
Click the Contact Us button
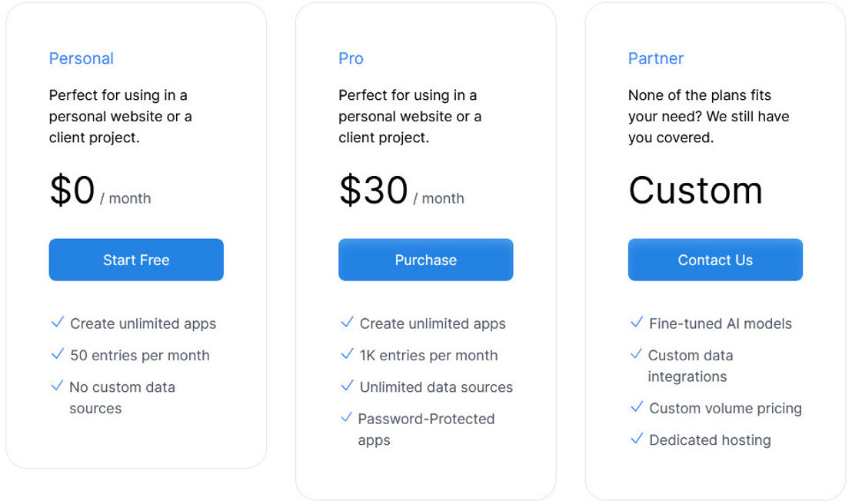click(x=715, y=260)
